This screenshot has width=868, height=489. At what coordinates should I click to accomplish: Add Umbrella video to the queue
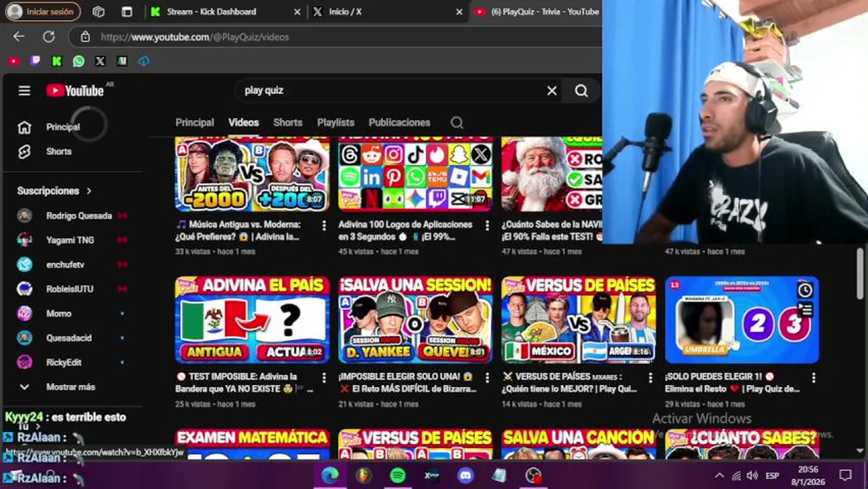tap(805, 310)
